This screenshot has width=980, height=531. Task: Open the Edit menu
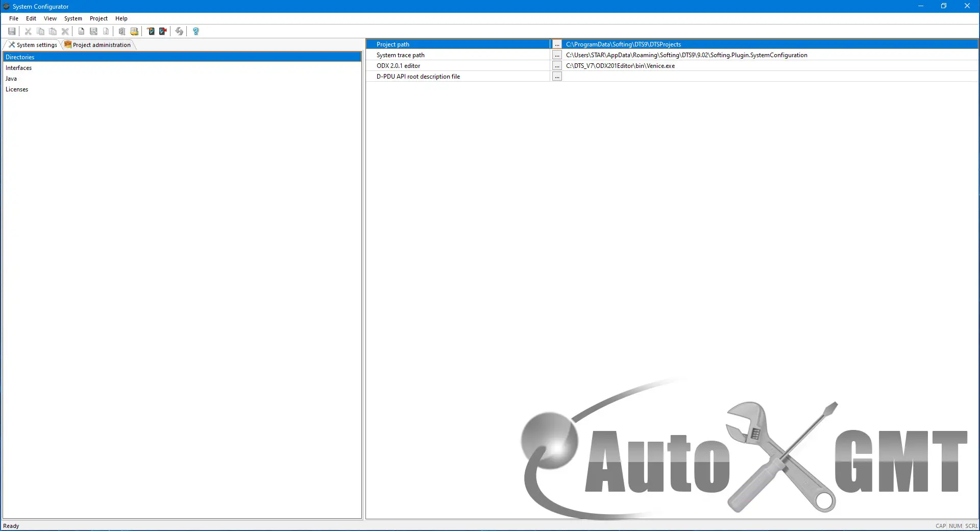pos(31,18)
